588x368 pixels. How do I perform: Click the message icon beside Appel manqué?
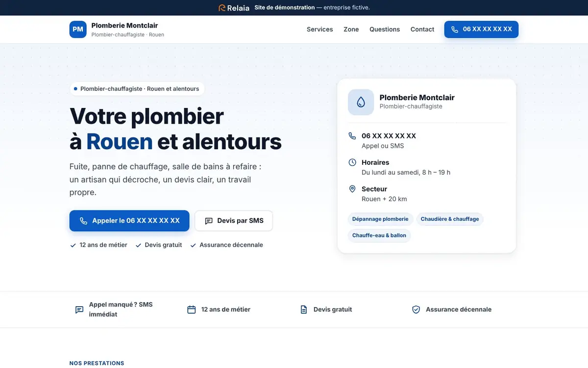click(79, 310)
